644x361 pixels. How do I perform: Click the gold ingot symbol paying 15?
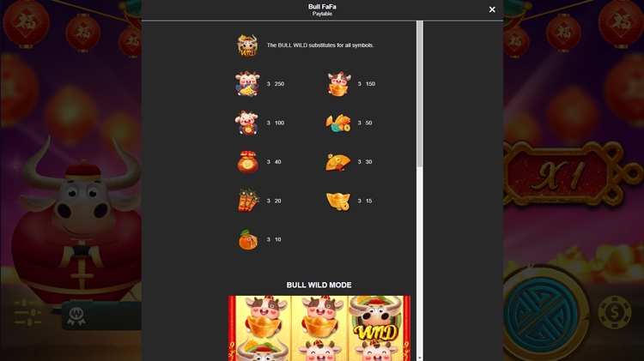click(338, 201)
